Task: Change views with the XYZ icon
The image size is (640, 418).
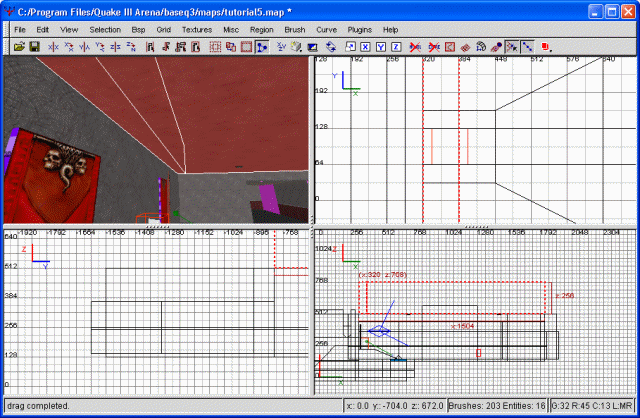Action: click(281, 47)
